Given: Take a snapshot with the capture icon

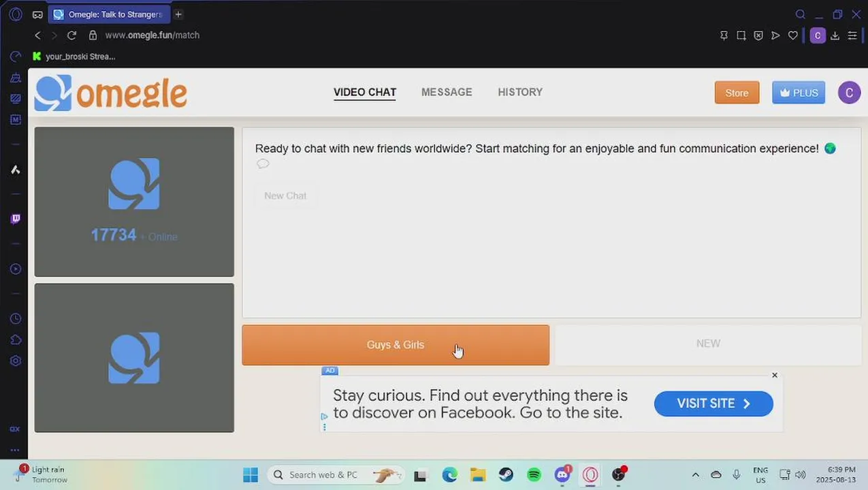Looking at the screenshot, I should coord(741,35).
